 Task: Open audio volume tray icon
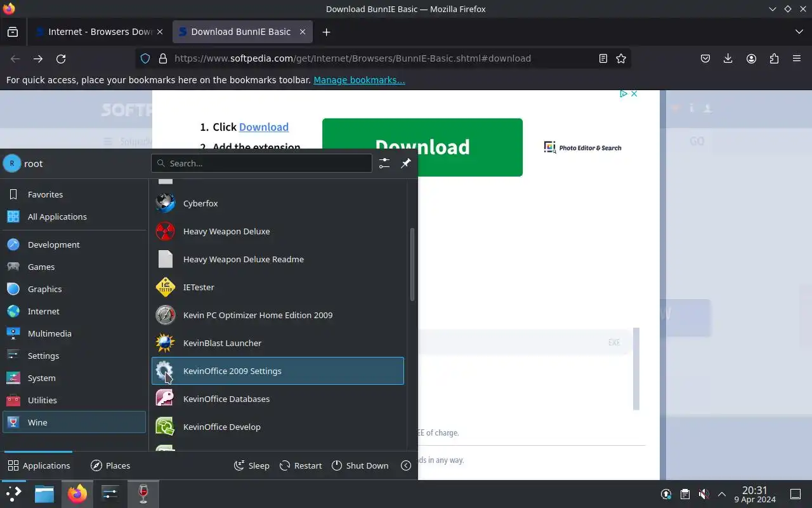click(x=704, y=494)
